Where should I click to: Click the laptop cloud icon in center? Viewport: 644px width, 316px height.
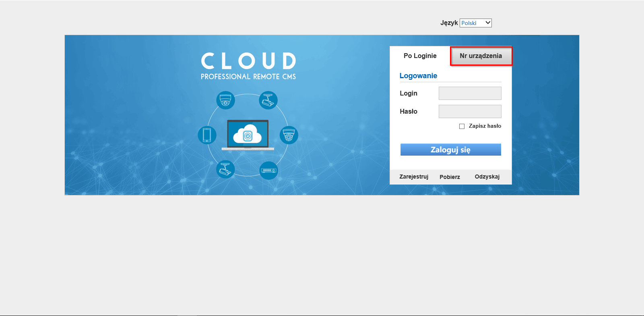click(248, 135)
